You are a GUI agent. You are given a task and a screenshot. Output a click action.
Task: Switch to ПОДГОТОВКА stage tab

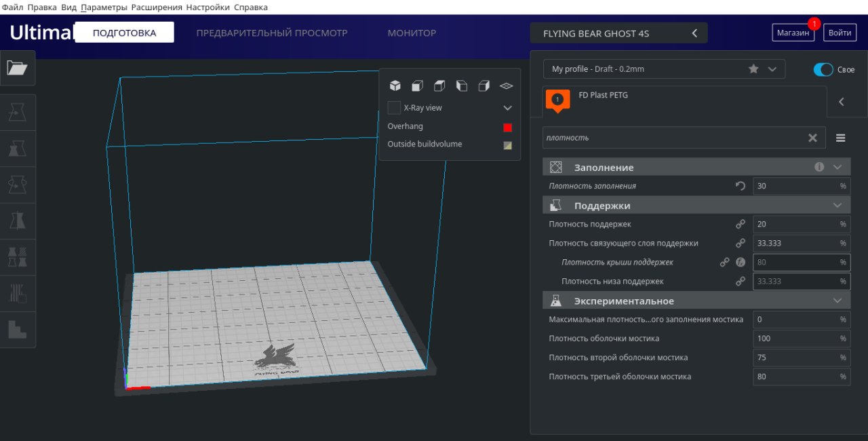tap(124, 33)
